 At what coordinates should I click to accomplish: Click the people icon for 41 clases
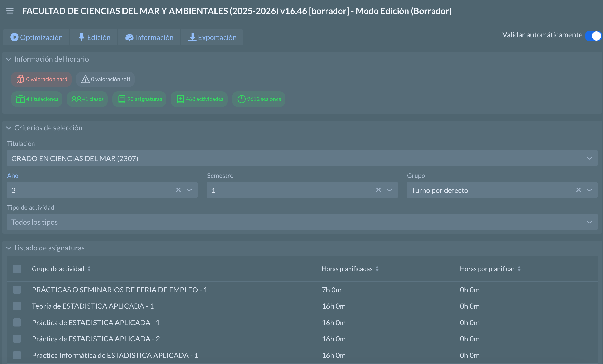pyautogui.click(x=76, y=99)
